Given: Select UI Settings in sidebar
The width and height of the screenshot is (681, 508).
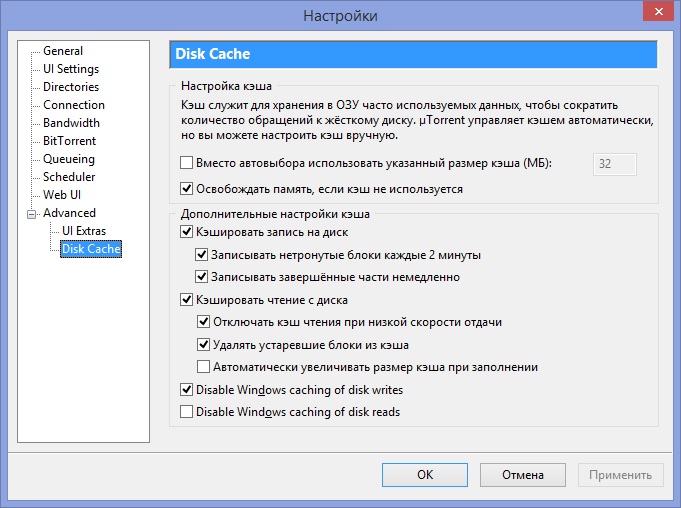Looking at the screenshot, I should click(70, 69).
